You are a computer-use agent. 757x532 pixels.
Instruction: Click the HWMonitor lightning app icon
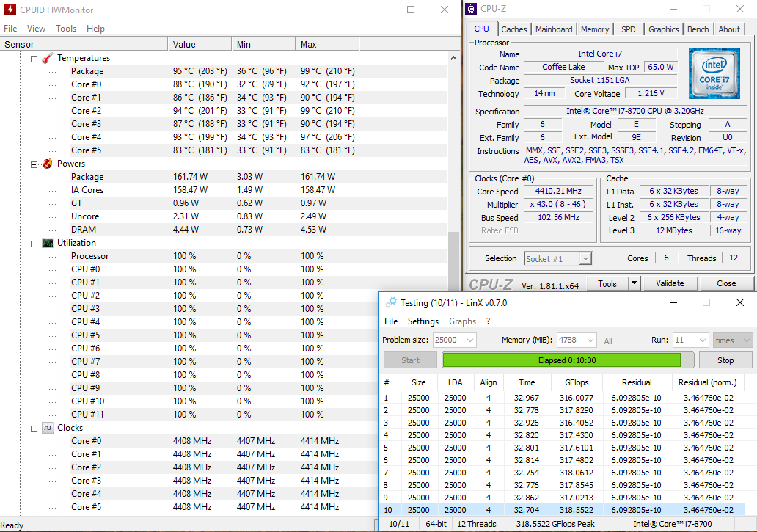click(10, 10)
